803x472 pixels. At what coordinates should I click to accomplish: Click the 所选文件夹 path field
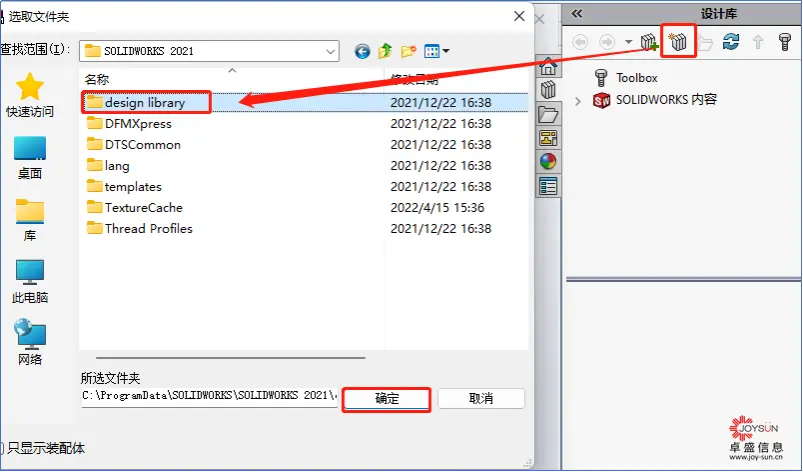[x=209, y=396]
